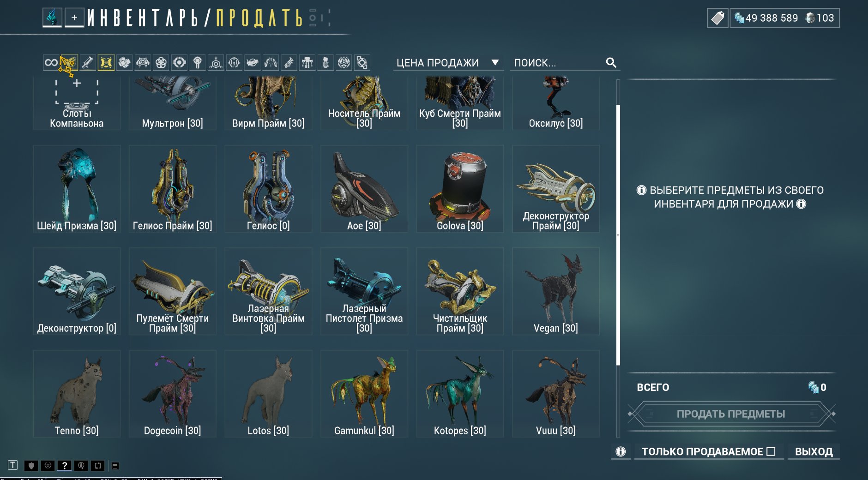The width and height of the screenshot is (868, 480).
Task: Click the magnifying glass search icon
Action: pyautogui.click(x=611, y=63)
